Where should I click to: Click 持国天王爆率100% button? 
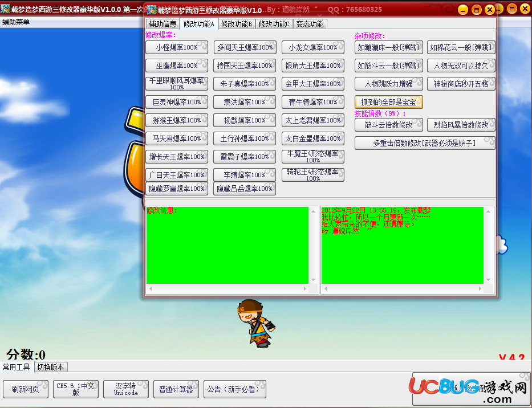(x=245, y=66)
